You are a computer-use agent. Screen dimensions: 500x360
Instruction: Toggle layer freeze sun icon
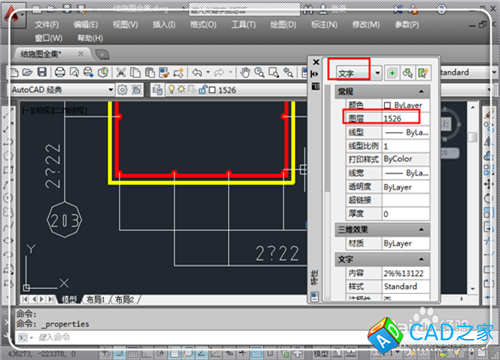181,89
